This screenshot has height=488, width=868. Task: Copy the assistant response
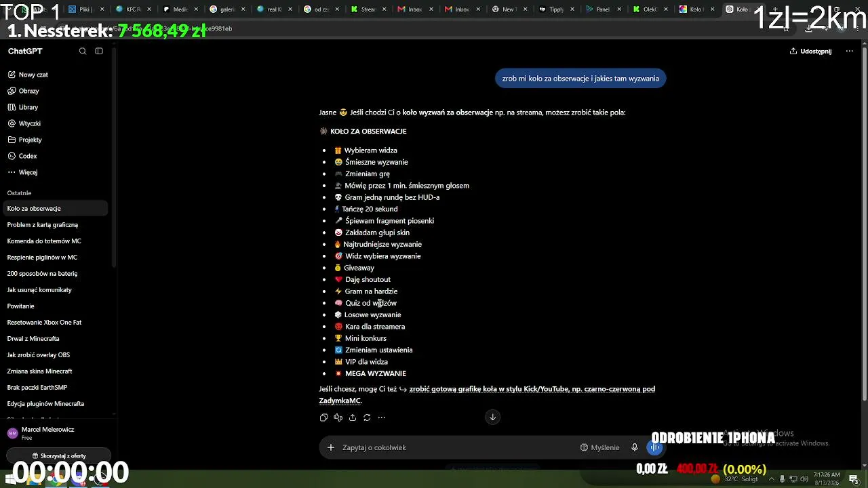[323, 418]
